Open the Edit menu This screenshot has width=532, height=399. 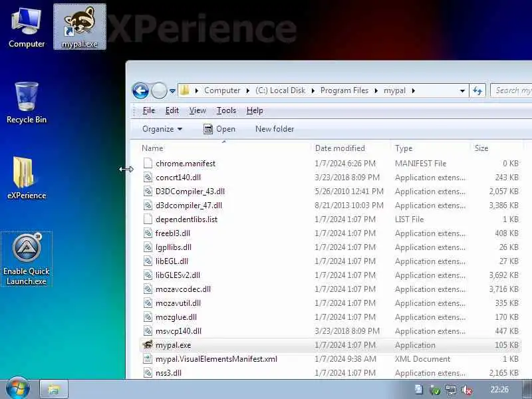(x=172, y=110)
